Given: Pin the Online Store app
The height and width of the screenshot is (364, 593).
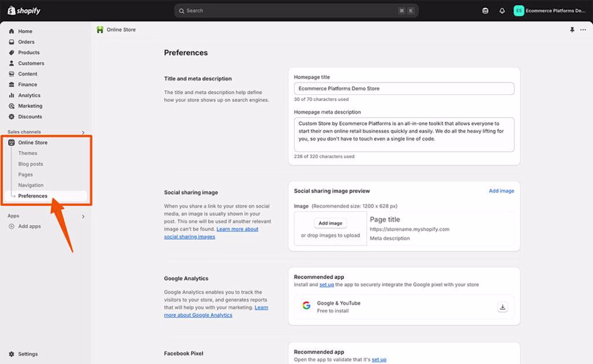Looking at the screenshot, I should click(x=572, y=30).
